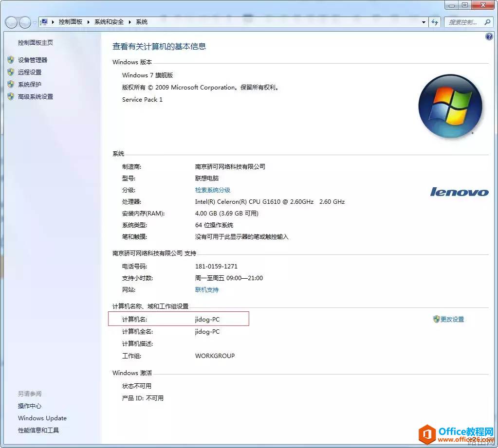Click 产品 ID: 不可用 text
Viewport: 498px width, 448px height.
point(143,398)
